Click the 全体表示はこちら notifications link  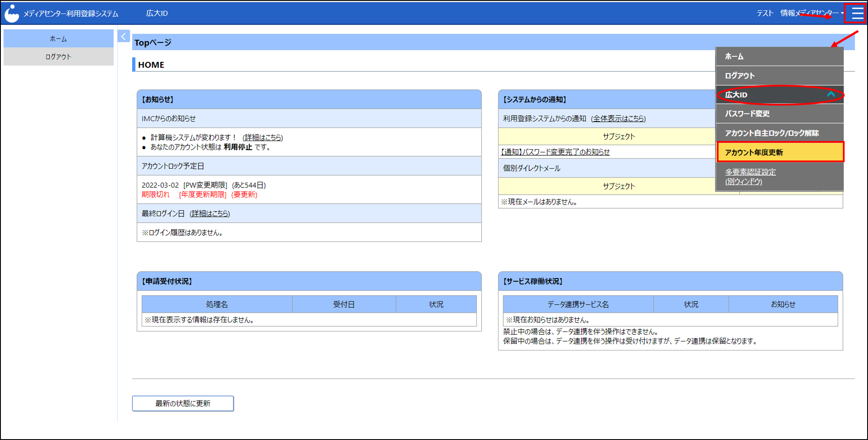(x=618, y=119)
